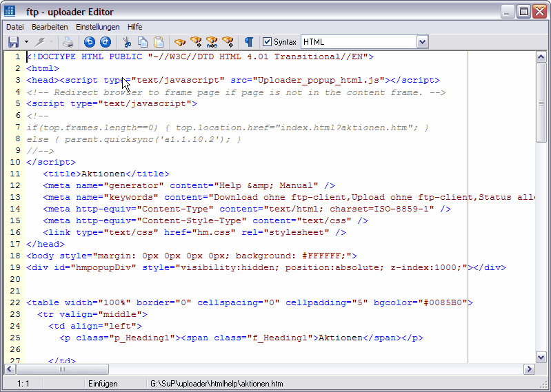Click the horizontal scrollbar right arrow
The image size is (551, 392).
coord(529,369)
